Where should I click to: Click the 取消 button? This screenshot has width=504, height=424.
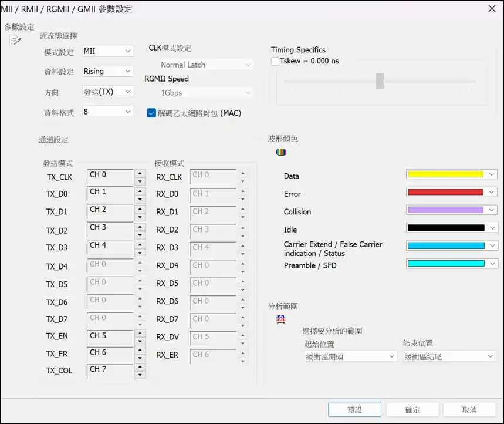point(469,409)
